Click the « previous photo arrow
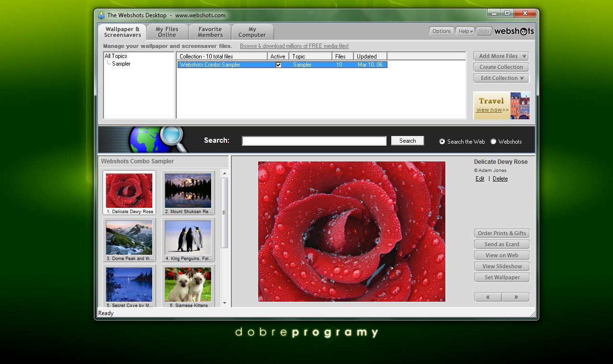613x364 pixels. pos(488,297)
